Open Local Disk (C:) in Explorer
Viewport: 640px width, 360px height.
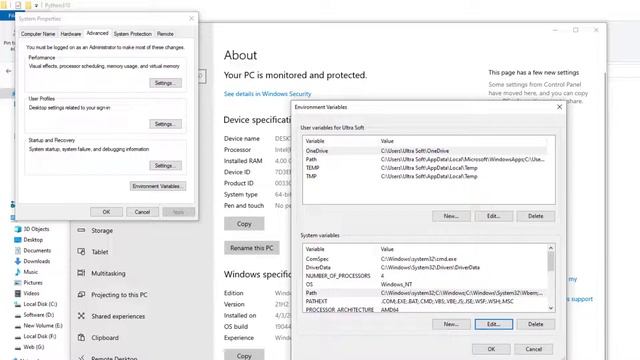coord(40,304)
